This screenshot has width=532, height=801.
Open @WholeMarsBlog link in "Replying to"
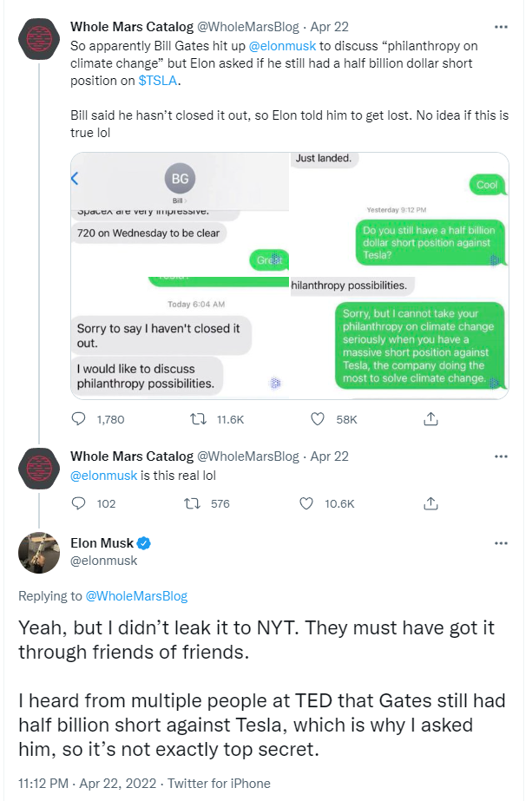[x=135, y=596]
